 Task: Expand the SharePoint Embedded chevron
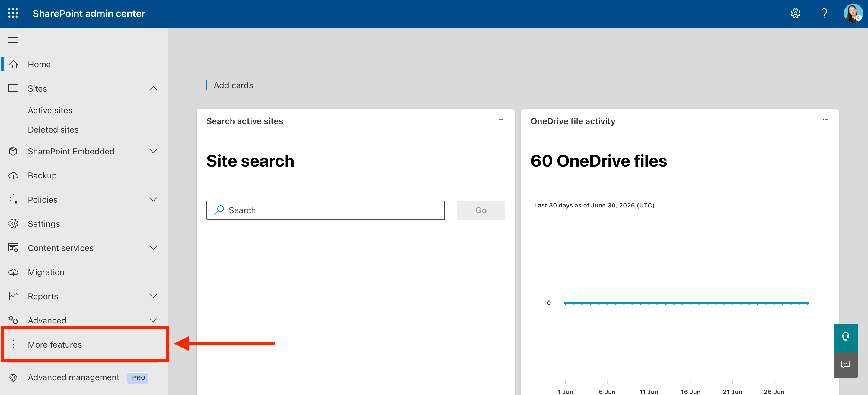153,151
